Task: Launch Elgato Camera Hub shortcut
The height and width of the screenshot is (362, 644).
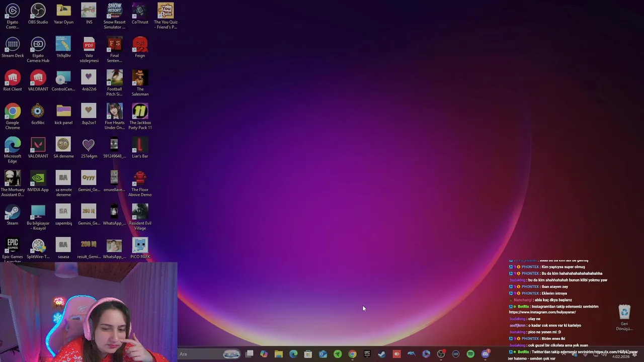Action: coord(38,50)
